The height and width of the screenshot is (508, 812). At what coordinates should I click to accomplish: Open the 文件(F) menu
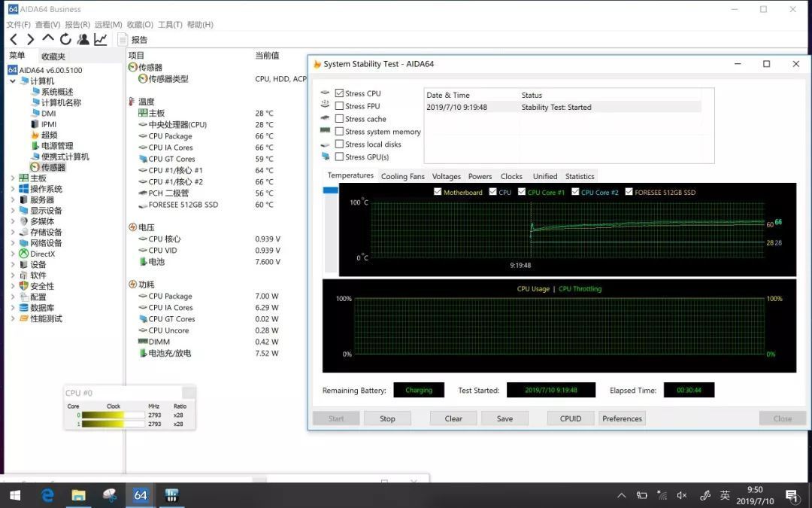coord(19,24)
